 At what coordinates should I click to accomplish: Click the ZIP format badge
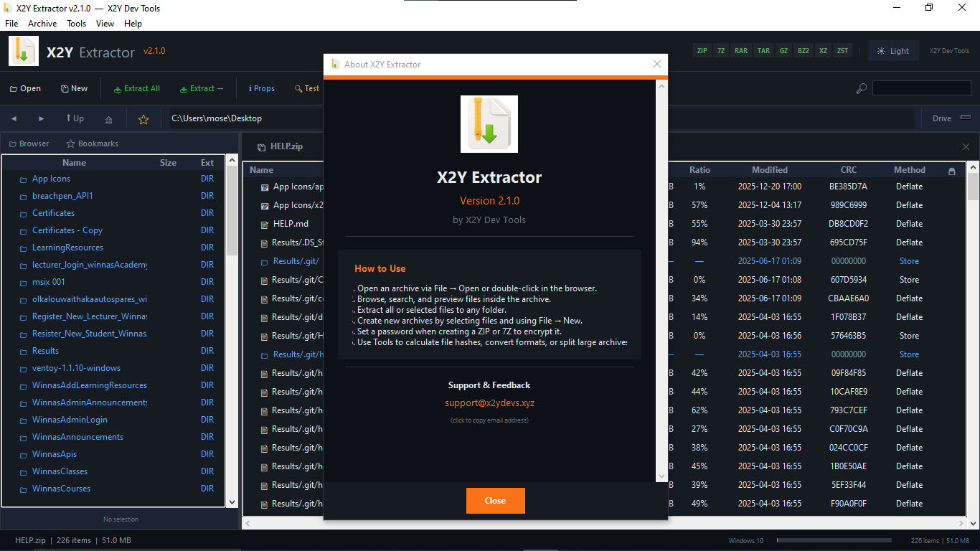[x=702, y=51]
